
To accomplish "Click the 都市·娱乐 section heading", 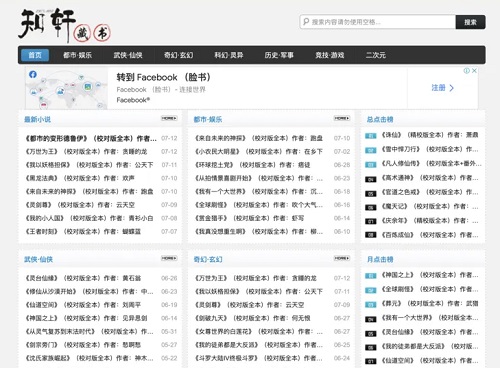I will coord(208,119).
